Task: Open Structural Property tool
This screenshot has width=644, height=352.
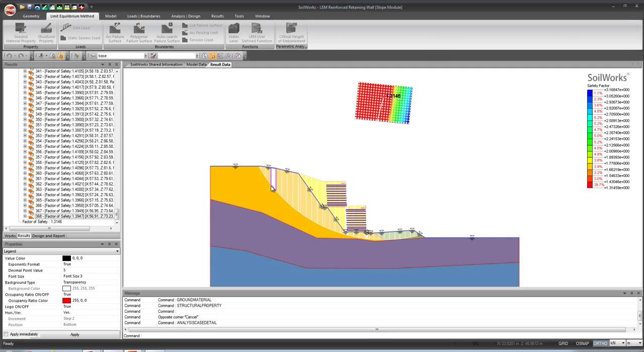Action: coord(46,33)
